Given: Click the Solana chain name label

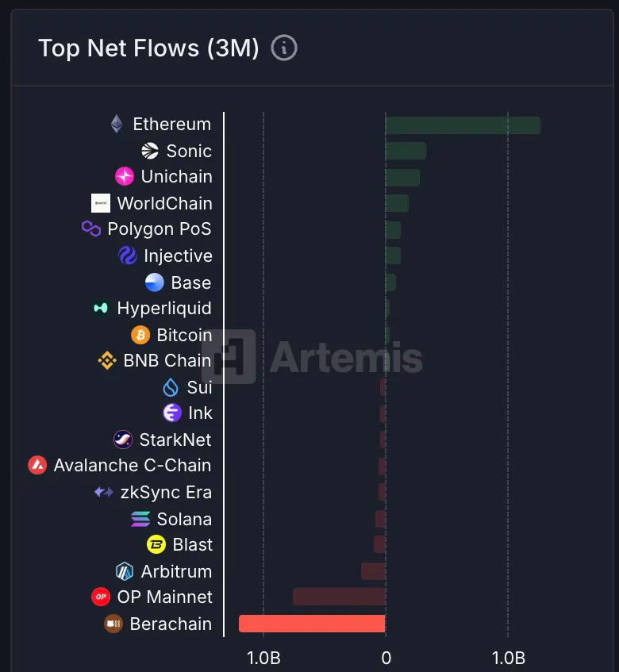Looking at the screenshot, I should coord(184,519).
